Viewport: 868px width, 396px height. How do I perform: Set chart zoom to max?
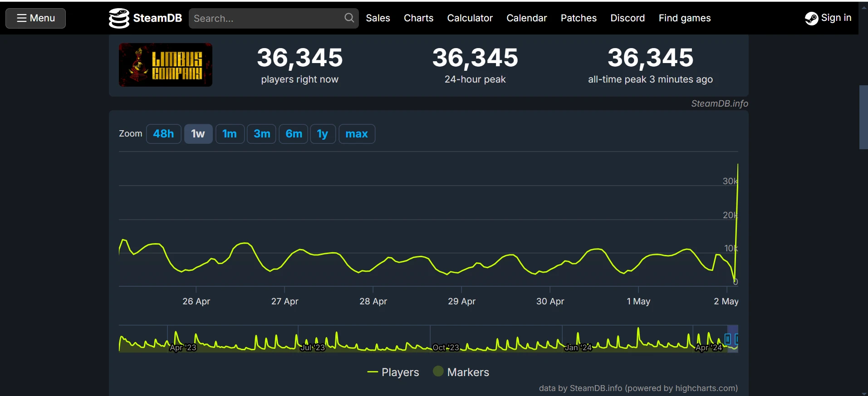[x=357, y=134]
